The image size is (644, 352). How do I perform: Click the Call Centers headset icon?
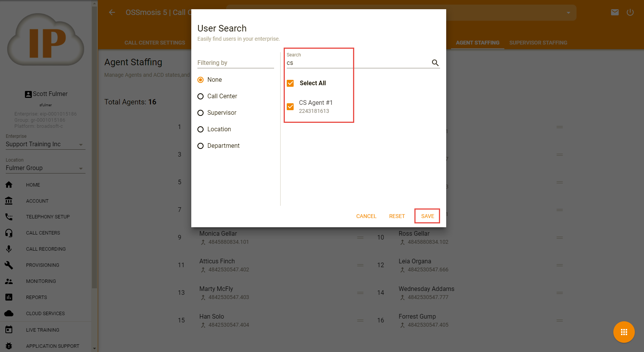[x=9, y=233]
